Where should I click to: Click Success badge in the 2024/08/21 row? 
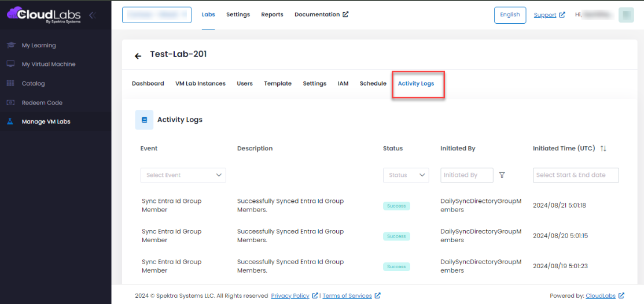coord(396,206)
